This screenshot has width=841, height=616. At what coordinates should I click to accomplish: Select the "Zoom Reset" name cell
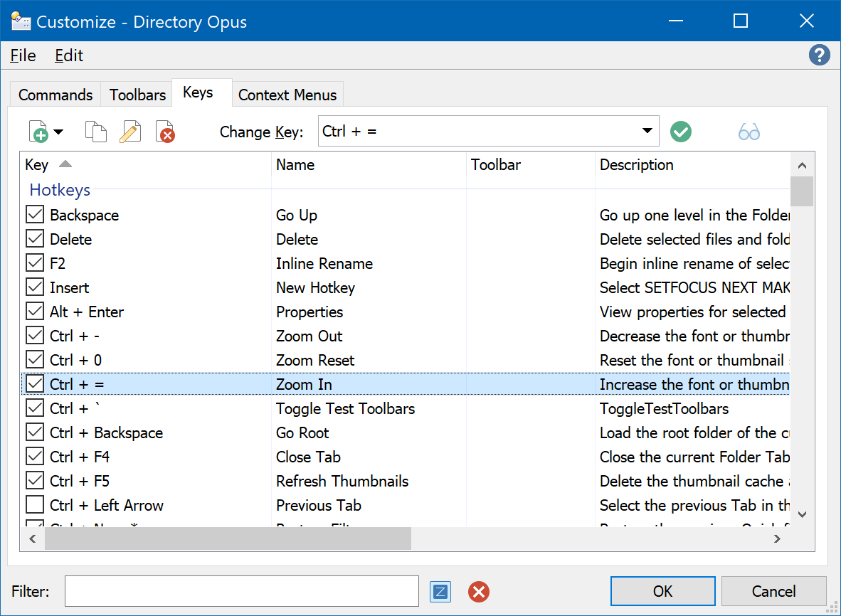(x=315, y=360)
